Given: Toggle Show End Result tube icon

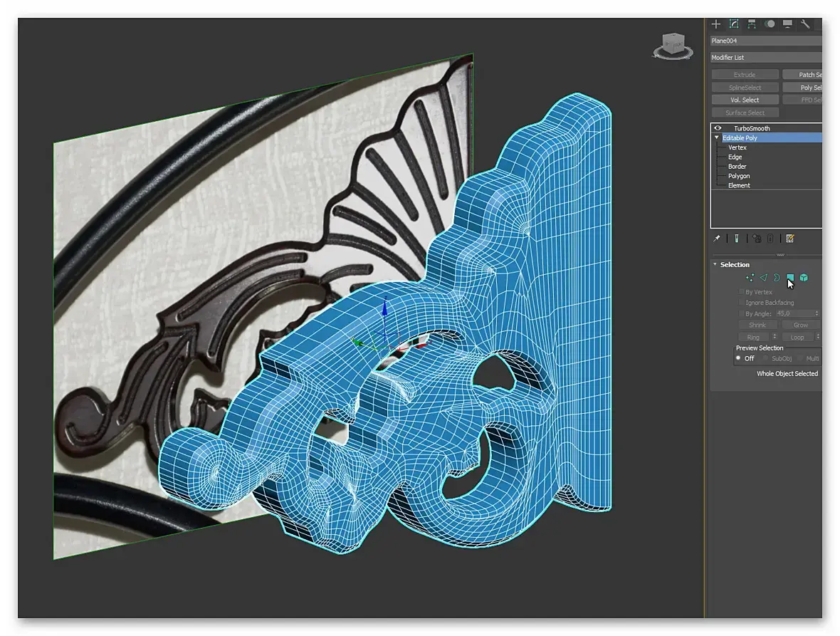Looking at the screenshot, I should tap(737, 239).
